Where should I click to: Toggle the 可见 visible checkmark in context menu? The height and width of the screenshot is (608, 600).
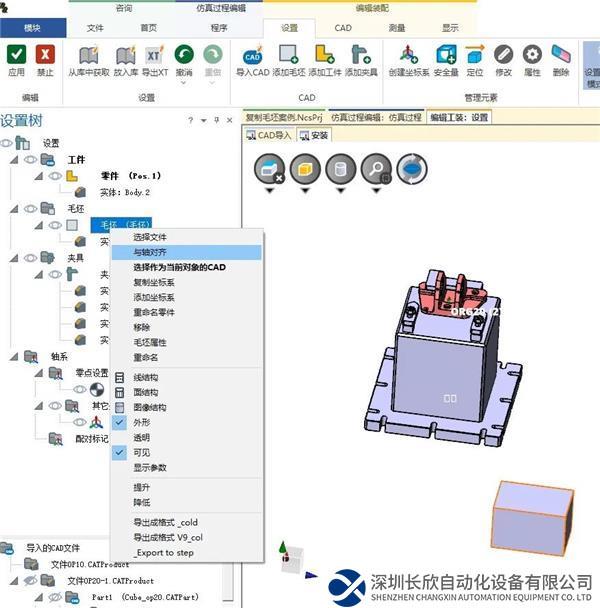(x=120, y=452)
